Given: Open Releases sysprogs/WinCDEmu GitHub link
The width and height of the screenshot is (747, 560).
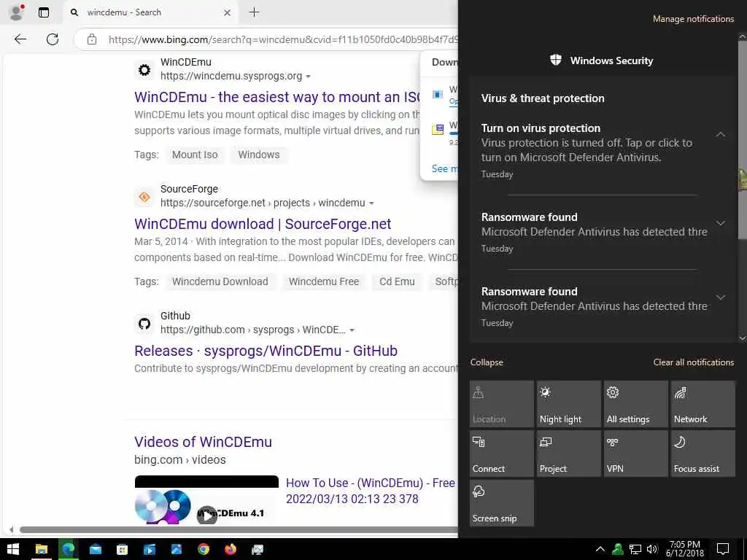Looking at the screenshot, I should click(x=266, y=351).
